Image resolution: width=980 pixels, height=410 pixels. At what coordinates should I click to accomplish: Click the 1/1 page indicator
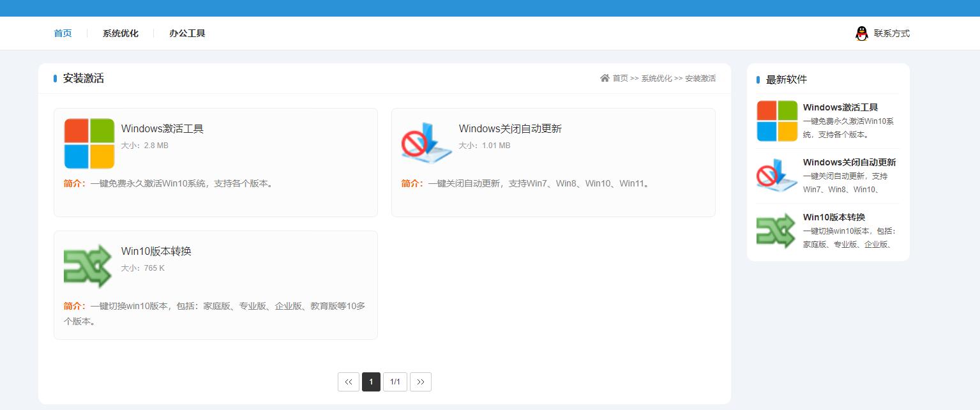[395, 381]
